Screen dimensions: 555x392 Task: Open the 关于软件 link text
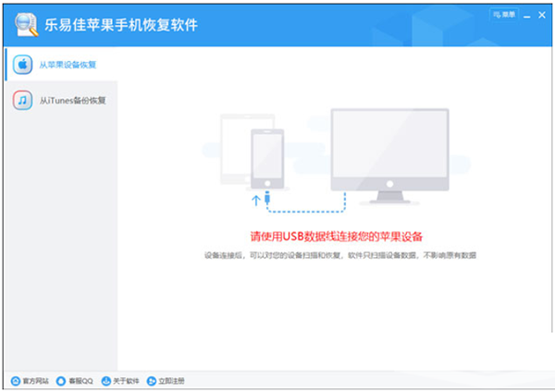point(126,381)
